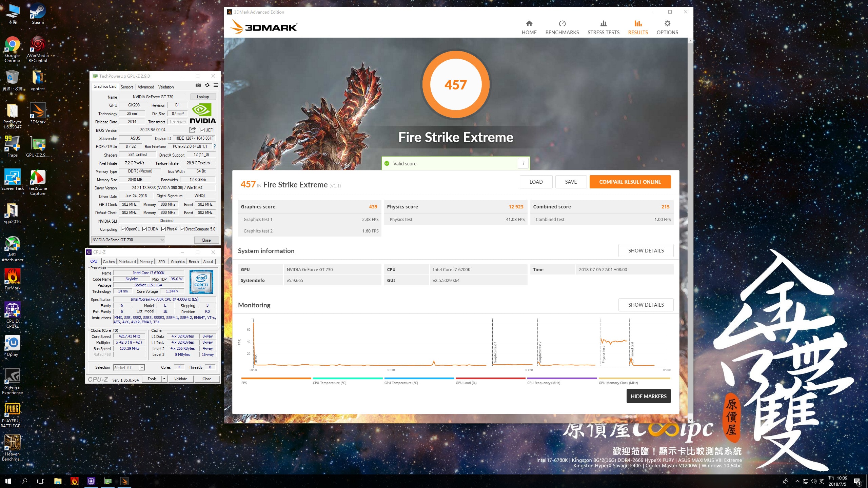Click CPU-Z Validate button

181,379
